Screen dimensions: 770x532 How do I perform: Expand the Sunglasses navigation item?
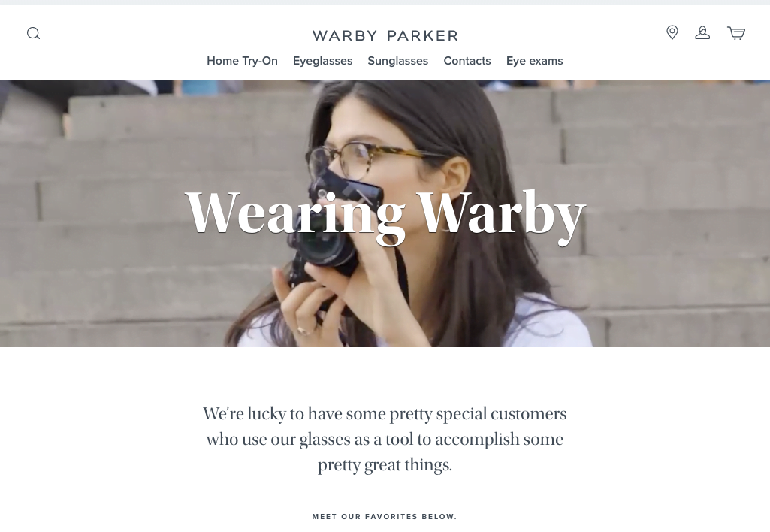pos(397,61)
